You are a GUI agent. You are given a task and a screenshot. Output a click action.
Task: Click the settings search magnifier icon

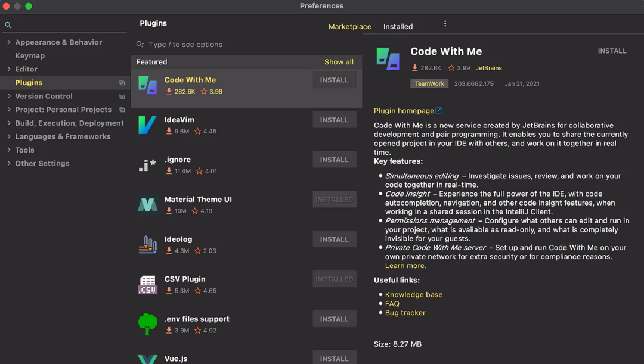click(x=8, y=25)
